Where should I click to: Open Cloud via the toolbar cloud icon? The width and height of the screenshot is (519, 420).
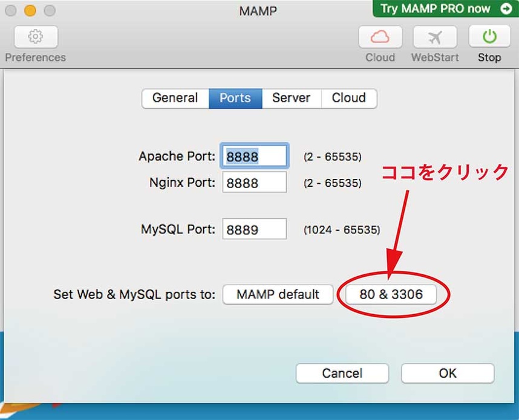[x=380, y=37]
